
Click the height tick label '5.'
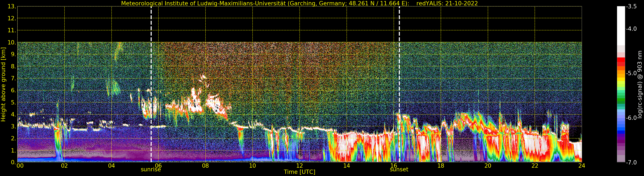(x=13, y=103)
